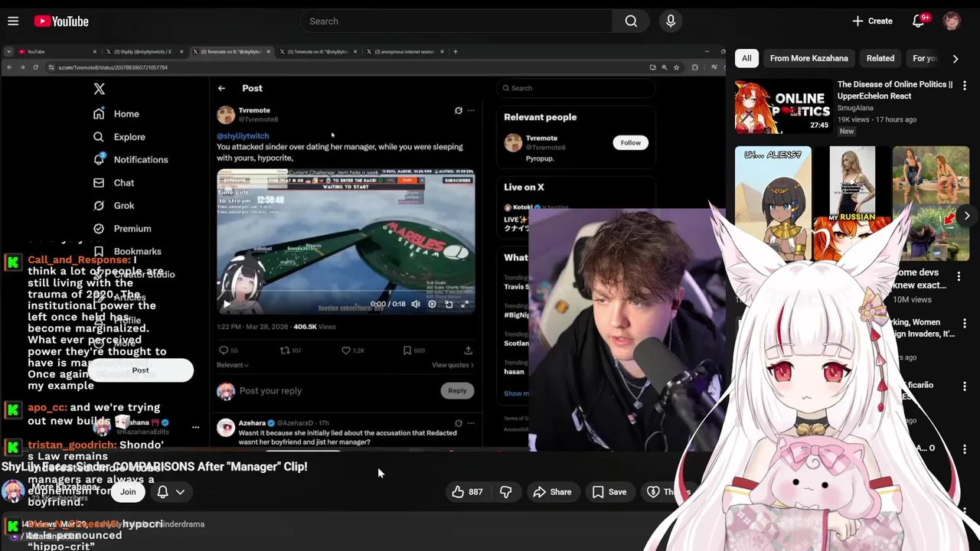Open View quotes link

452,365
